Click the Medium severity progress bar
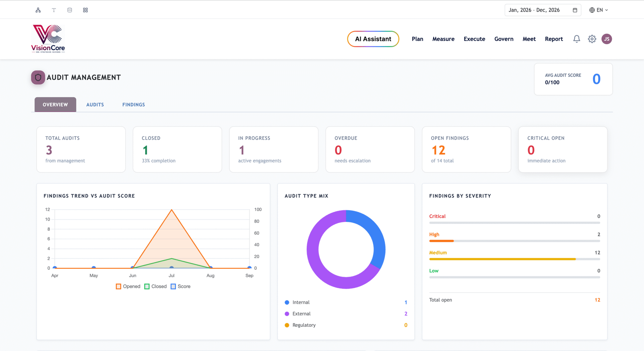The height and width of the screenshot is (351, 644). coord(515,259)
